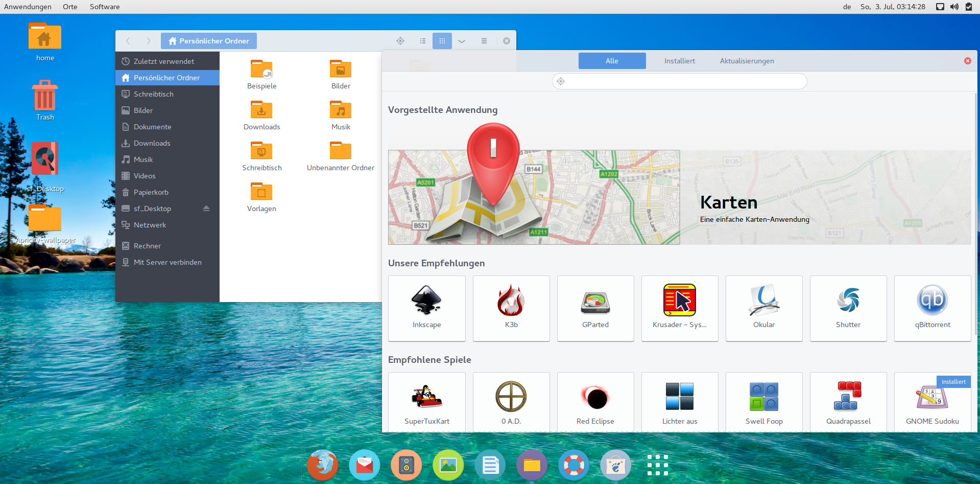Open the hamburger menu in Files

pos(484,41)
